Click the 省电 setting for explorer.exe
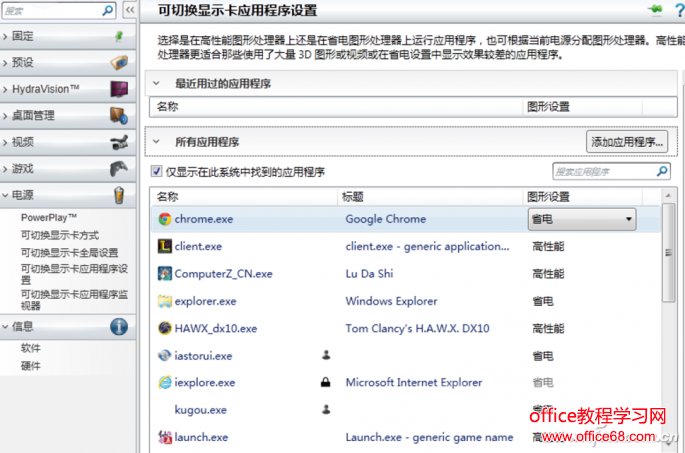Screen dimensions: 685x453 point(543,301)
